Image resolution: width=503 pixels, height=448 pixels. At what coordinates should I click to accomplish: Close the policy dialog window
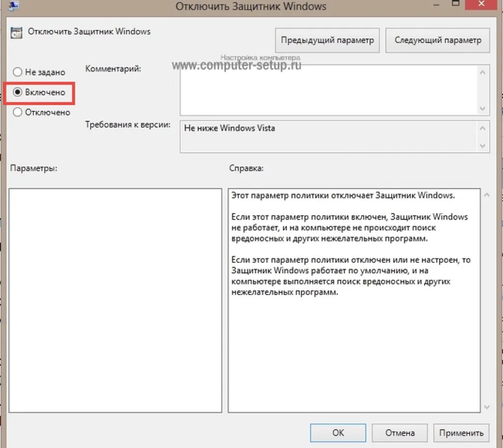481,4
